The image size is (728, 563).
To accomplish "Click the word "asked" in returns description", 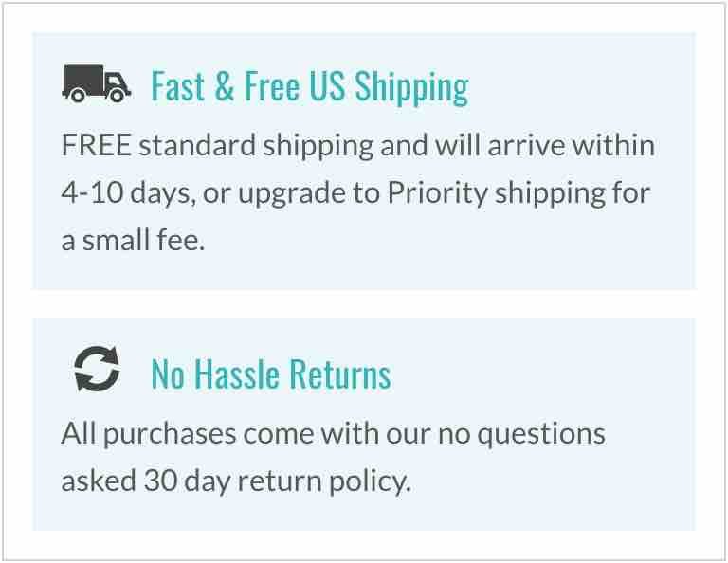I will tap(100, 481).
